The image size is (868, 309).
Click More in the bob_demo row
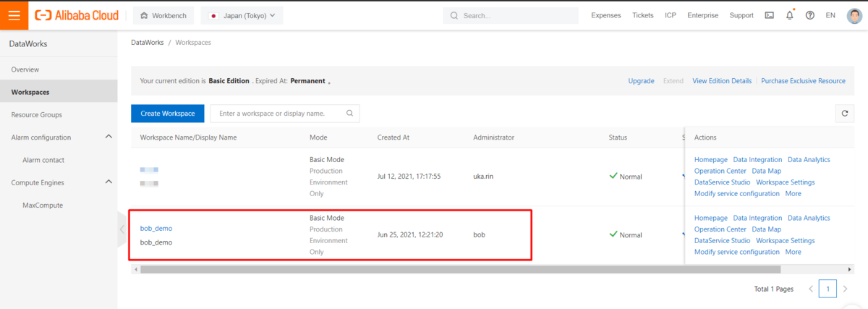pos(793,252)
